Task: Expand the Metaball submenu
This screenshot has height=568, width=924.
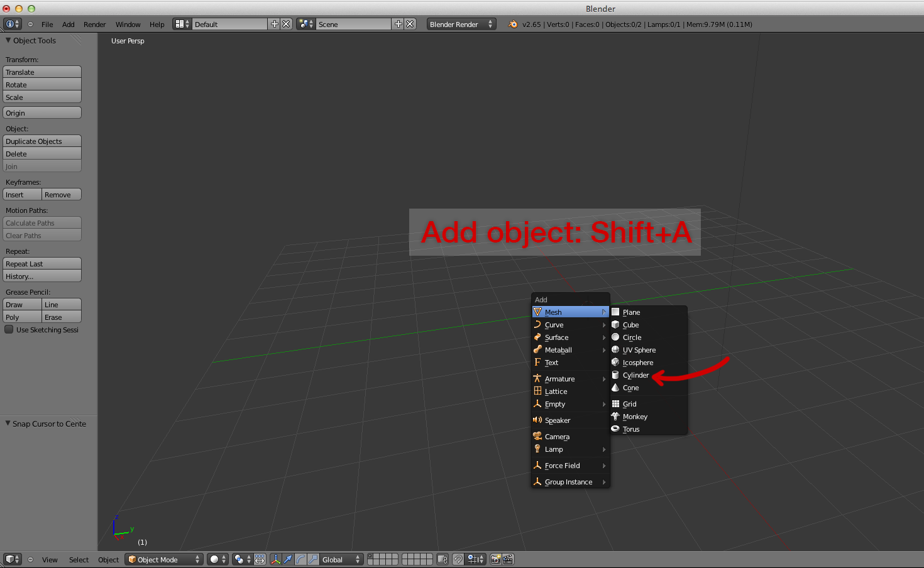Action: [x=570, y=350]
